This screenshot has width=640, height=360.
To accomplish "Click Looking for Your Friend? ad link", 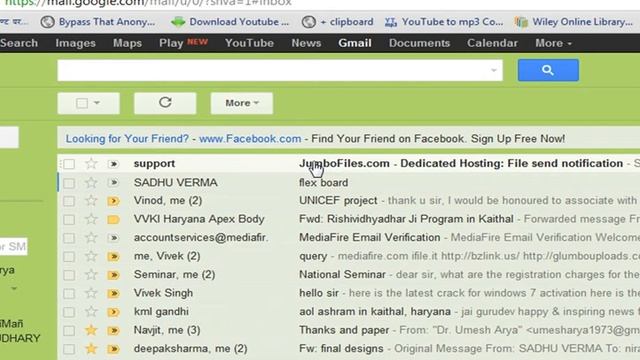I will click(127, 139).
